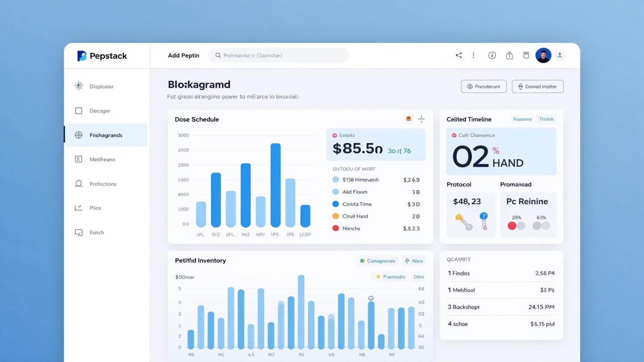Toggle the Conagenes option in Petitfid Inventory

click(x=377, y=261)
